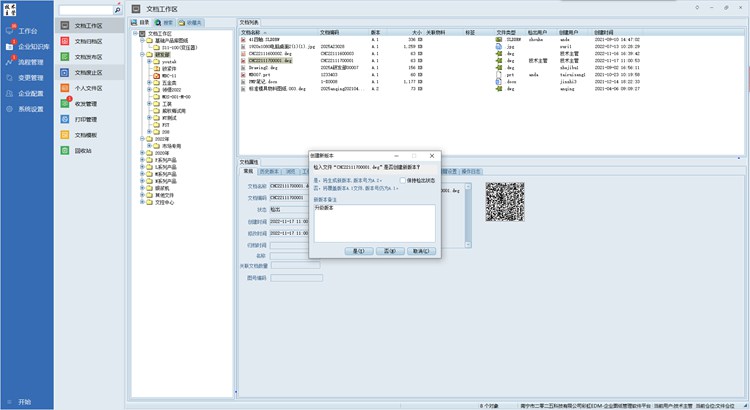The image size is (750, 410).
Task: Collapse the 研发部 folder node
Action: point(142,56)
